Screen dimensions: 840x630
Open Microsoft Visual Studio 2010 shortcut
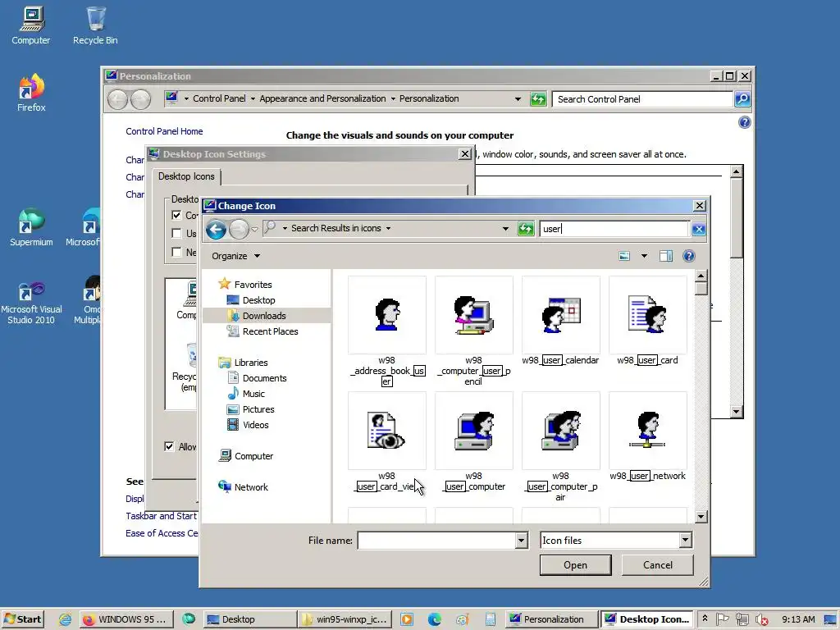[31, 304]
